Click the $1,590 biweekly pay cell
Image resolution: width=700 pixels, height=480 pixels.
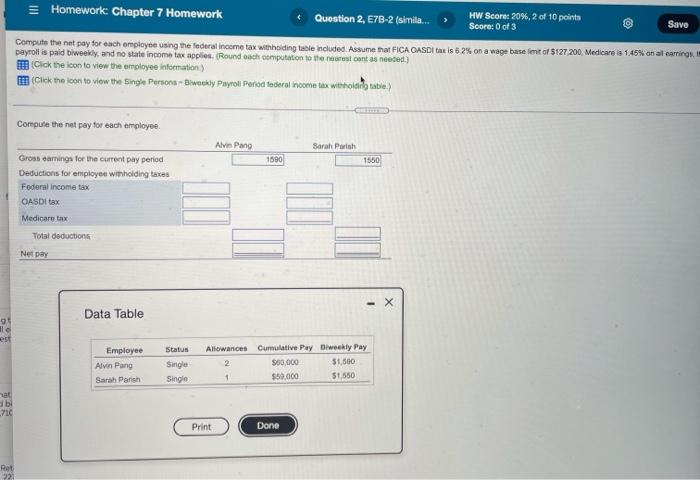pyautogui.click(x=343, y=361)
